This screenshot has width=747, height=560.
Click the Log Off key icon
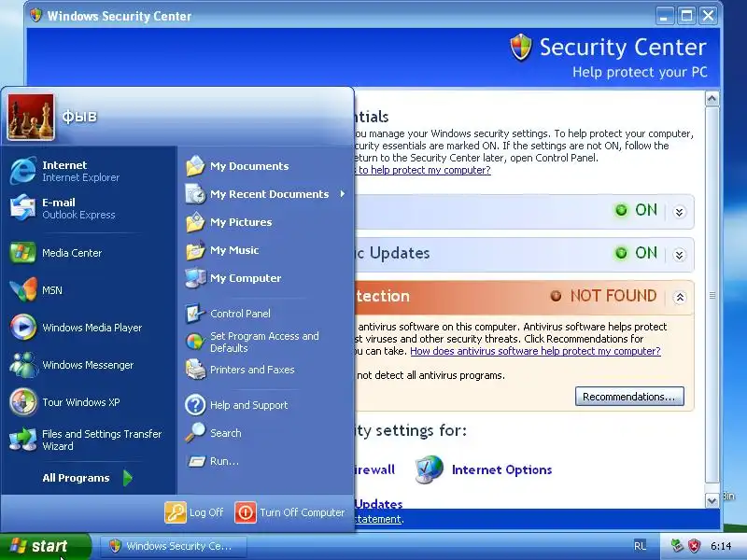point(176,512)
